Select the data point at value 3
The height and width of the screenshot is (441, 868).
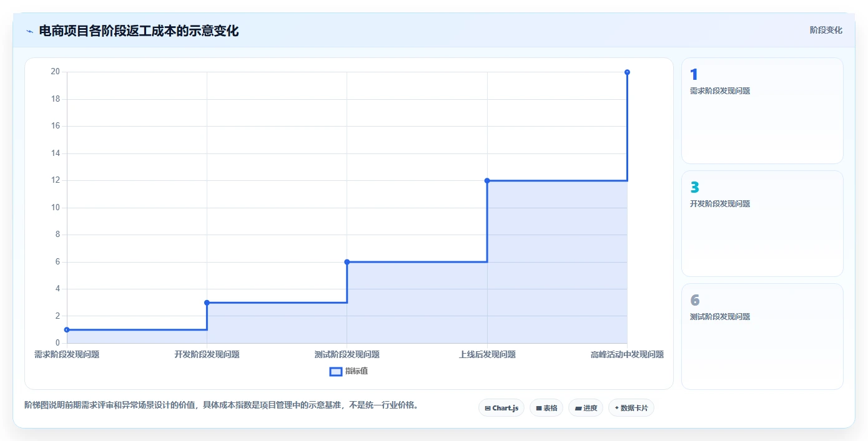point(207,303)
